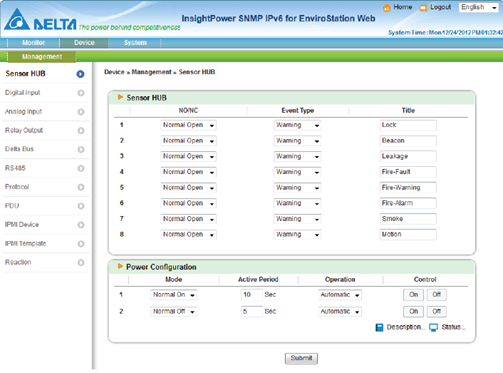This screenshot has height=373, width=503.
Task: Click the Reaction sidebar arrow icon
Action: [x=81, y=263]
